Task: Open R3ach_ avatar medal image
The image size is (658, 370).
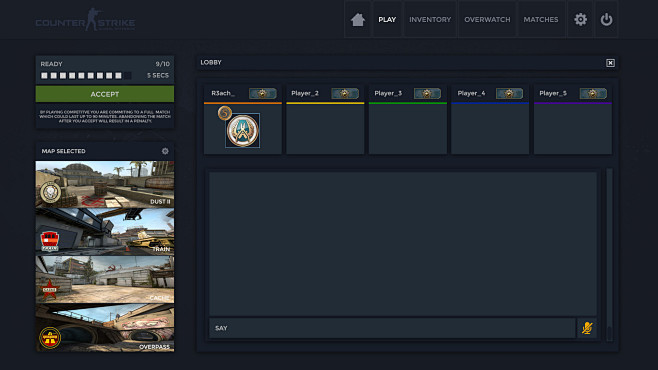Action: [x=243, y=130]
